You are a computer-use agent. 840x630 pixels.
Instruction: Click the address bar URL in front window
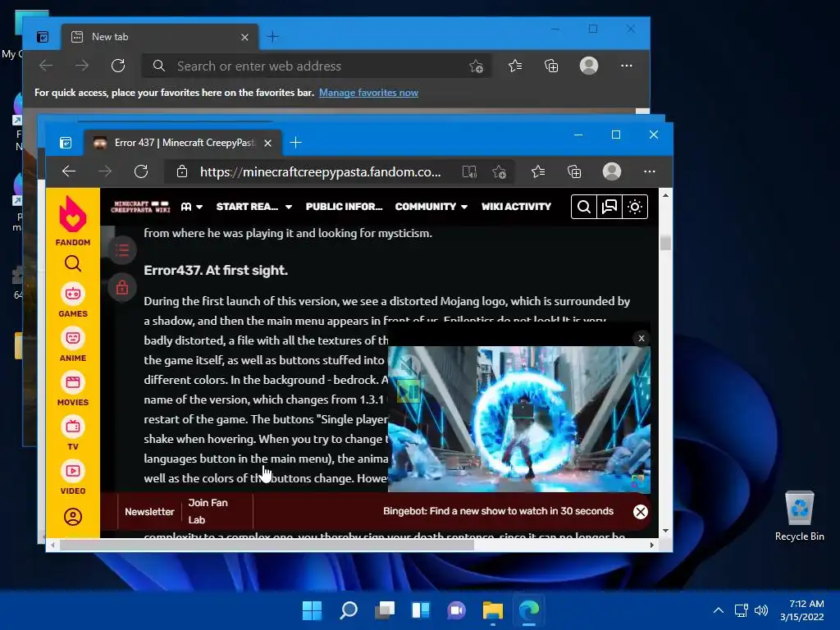[x=321, y=171]
